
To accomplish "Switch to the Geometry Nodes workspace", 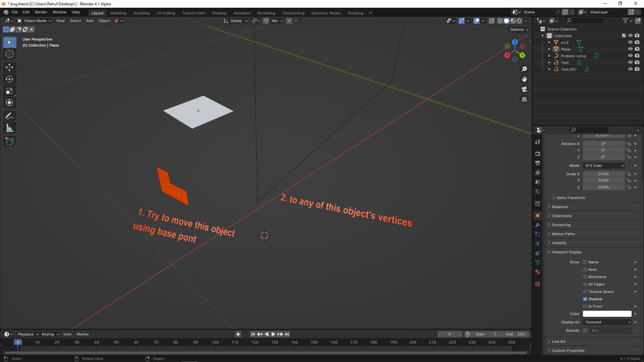I will click(x=326, y=13).
